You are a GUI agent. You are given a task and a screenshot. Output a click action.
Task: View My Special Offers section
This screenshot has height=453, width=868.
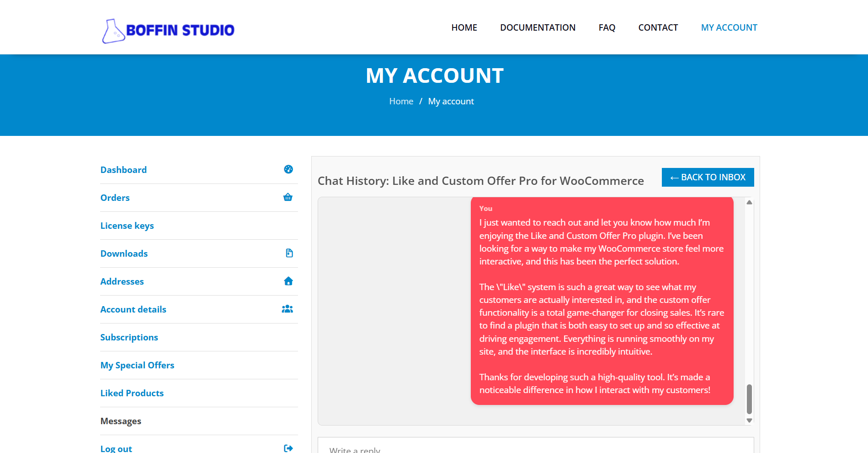click(137, 365)
